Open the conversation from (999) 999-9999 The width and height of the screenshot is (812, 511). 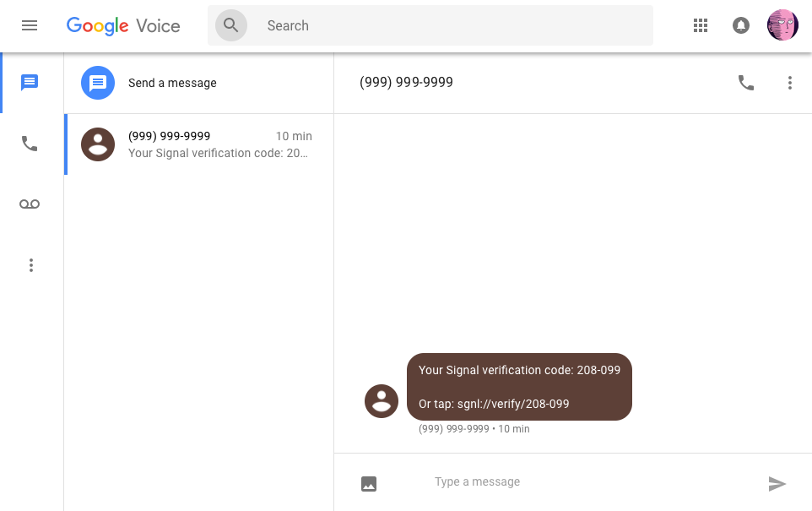click(198, 144)
